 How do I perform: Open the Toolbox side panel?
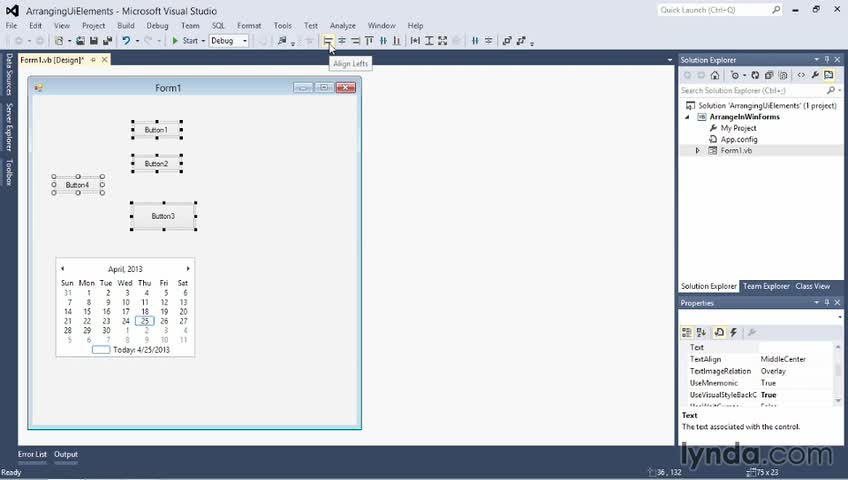(x=9, y=172)
